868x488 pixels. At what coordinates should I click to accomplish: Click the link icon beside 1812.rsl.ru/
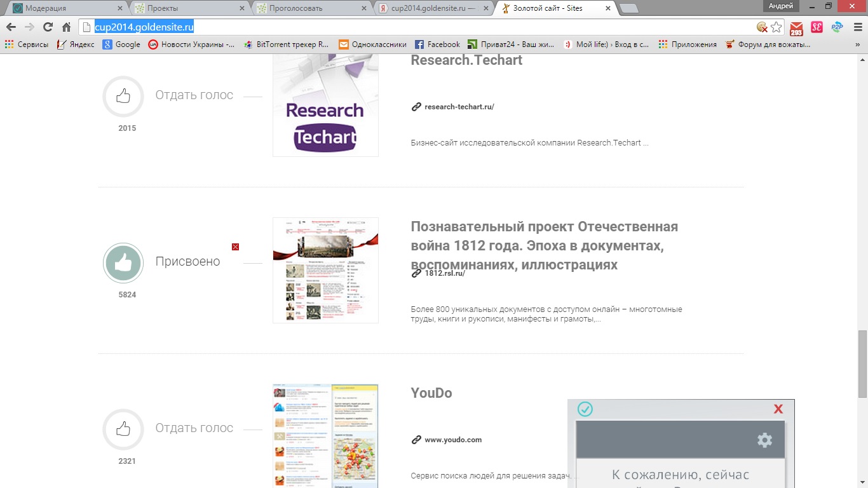point(416,273)
